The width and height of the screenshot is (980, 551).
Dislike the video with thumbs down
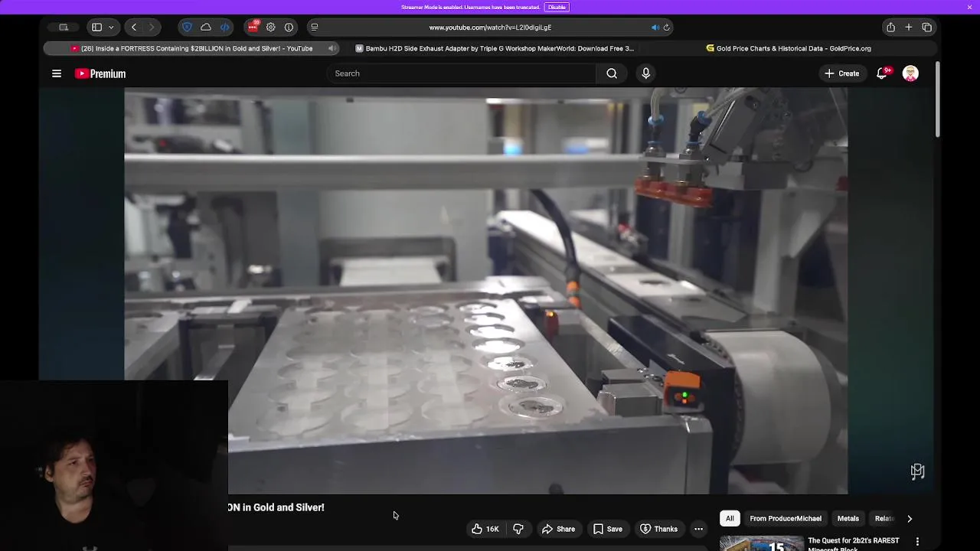518,529
